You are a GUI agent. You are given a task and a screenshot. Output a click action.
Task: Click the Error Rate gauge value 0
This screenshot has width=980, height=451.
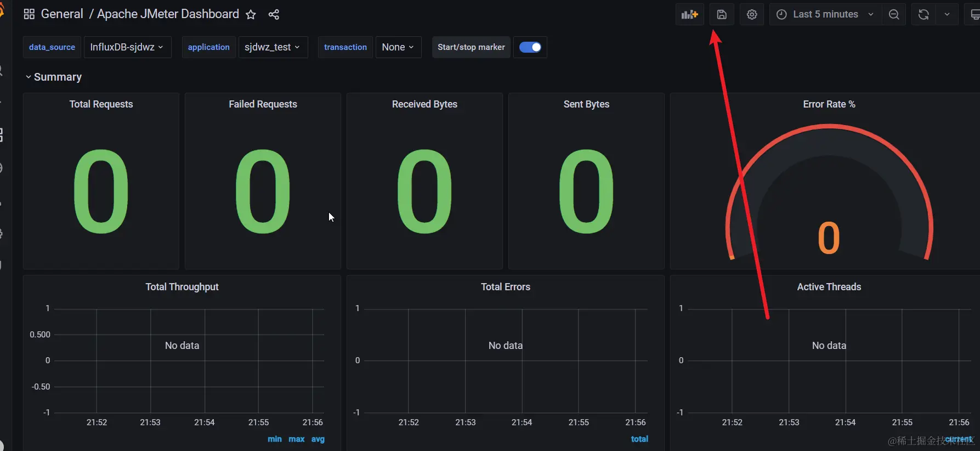829,238
